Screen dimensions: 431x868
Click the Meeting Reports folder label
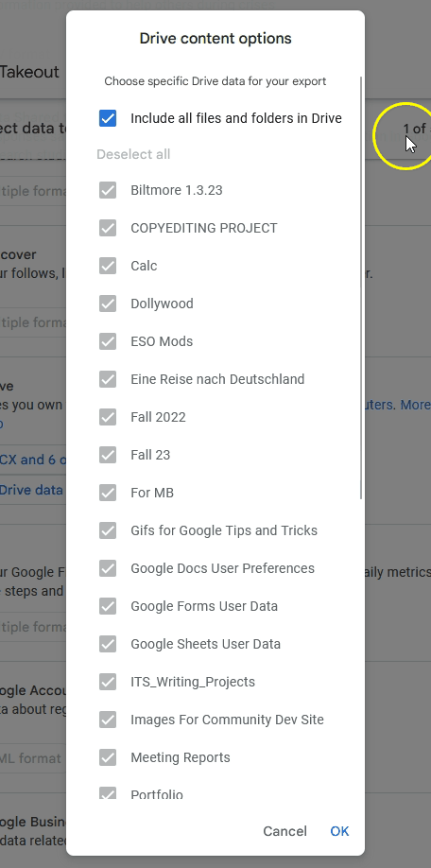181,757
